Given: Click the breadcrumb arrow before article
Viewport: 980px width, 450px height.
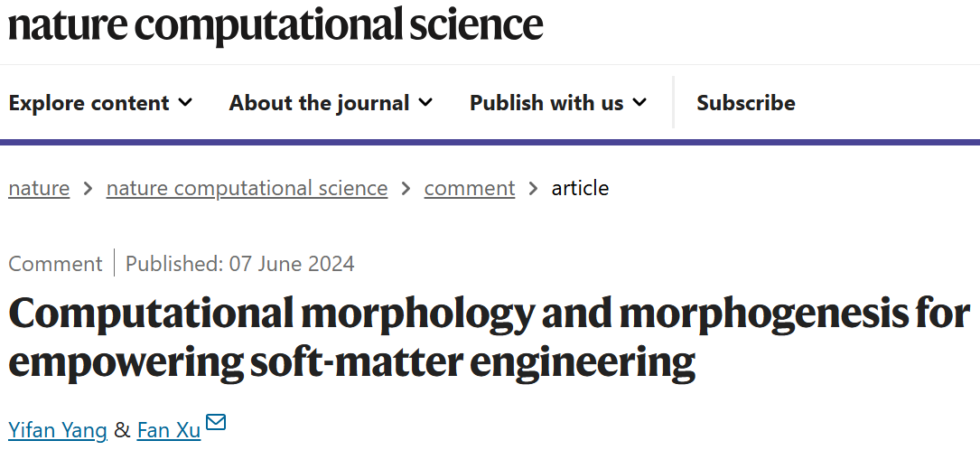Looking at the screenshot, I should point(533,188).
